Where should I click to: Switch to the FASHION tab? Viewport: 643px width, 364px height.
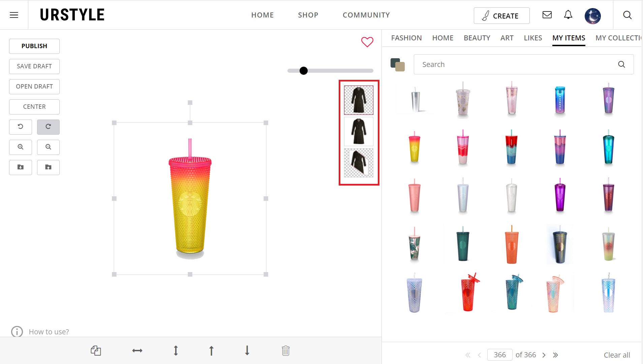coord(406,38)
